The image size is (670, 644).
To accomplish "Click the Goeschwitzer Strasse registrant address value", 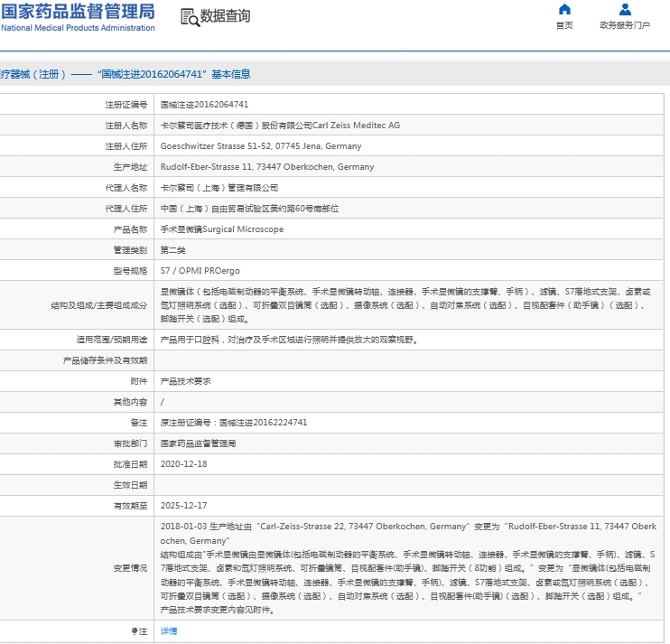I will tap(260, 146).
